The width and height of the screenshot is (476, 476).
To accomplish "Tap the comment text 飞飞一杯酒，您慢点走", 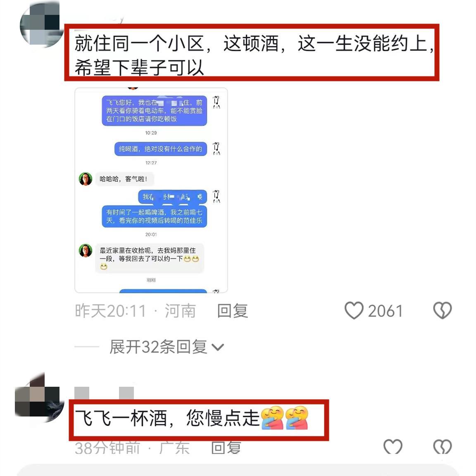I will 191,418.
